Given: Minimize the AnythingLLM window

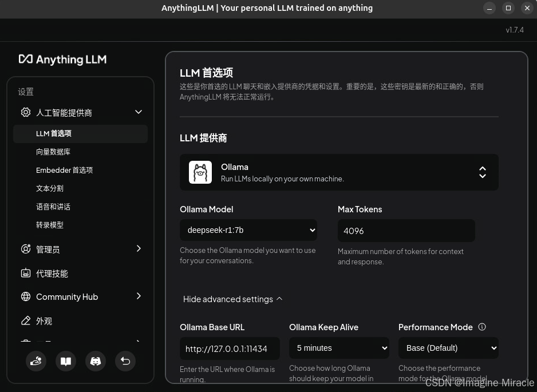Looking at the screenshot, I should 489,8.
